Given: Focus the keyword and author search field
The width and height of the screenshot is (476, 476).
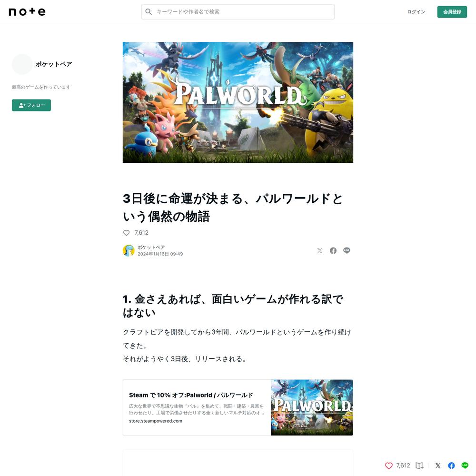Looking at the screenshot, I should (238, 12).
